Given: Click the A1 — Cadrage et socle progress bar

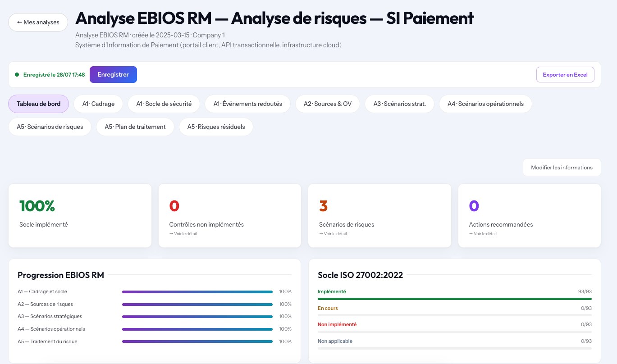Looking at the screenshot, I should (x=197, y=292).
